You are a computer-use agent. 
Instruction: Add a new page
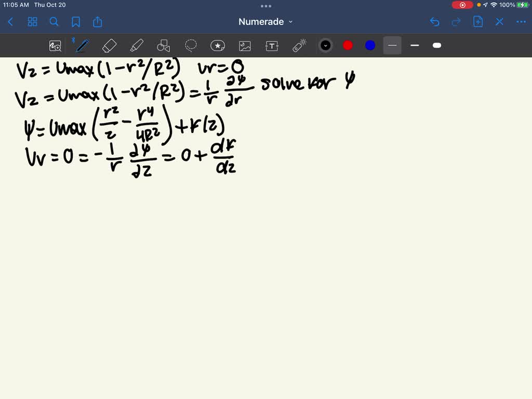tap(477, 22)
